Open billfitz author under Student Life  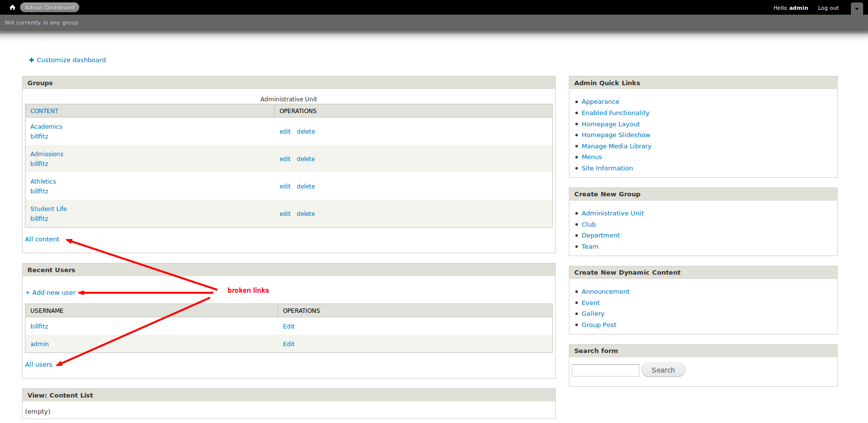[39, 218]
